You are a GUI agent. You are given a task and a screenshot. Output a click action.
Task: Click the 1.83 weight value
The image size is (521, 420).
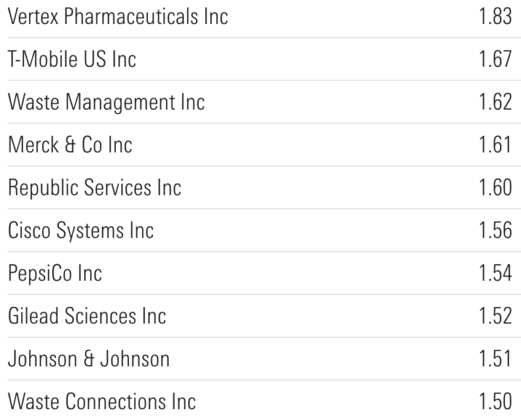point(496,17)
